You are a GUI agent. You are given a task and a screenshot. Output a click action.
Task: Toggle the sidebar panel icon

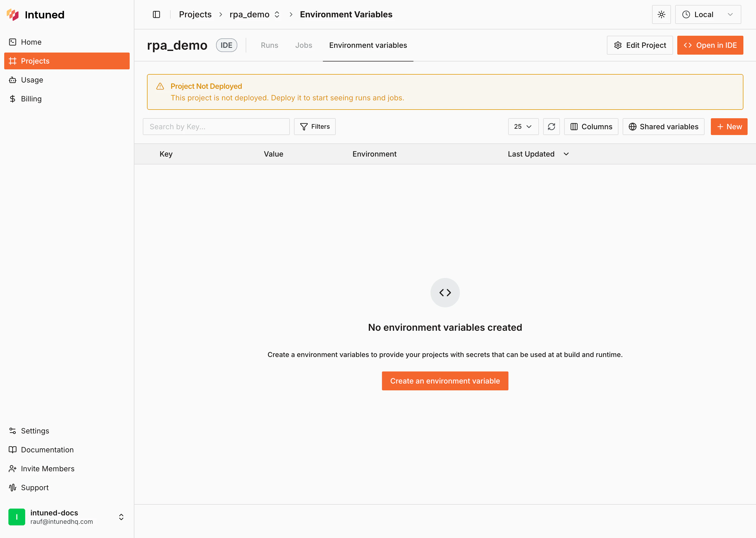156,14
